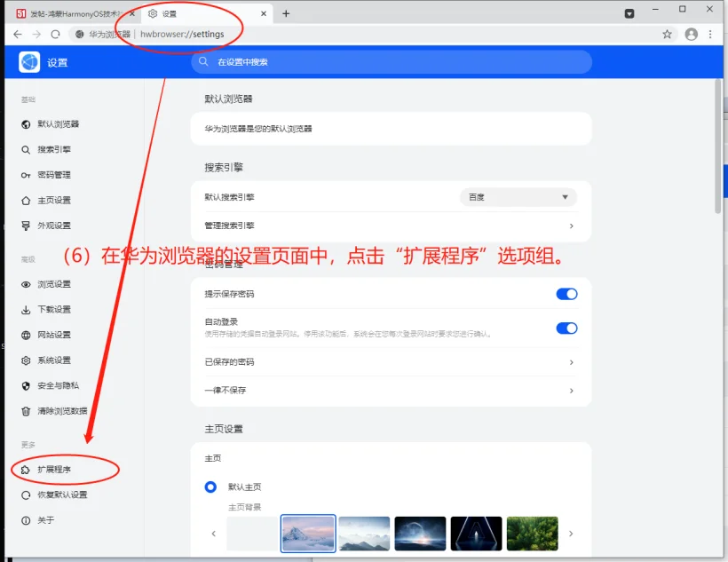Open 关于 in sidebar
Screen dimensions: 728x562
(37, 520)
